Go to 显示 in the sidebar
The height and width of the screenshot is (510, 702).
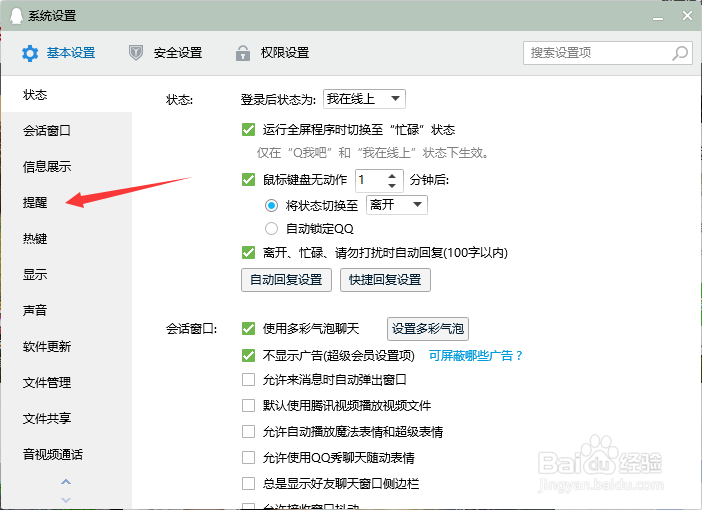pos(67,274)
